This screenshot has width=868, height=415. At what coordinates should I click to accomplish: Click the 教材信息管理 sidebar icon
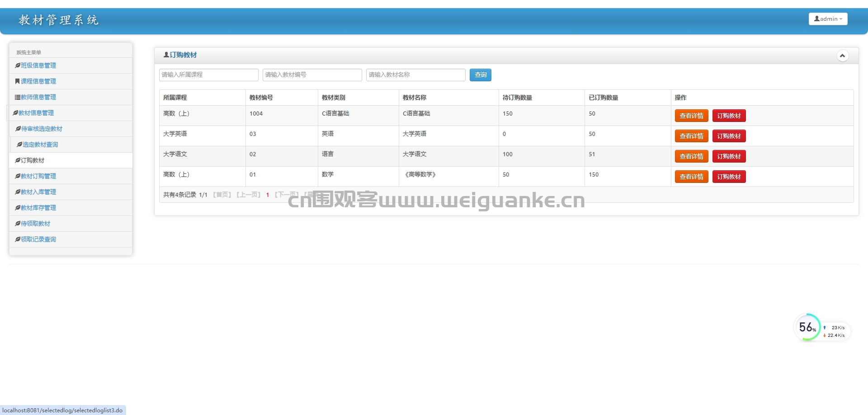pyautogui.click(x=15, y=112)
